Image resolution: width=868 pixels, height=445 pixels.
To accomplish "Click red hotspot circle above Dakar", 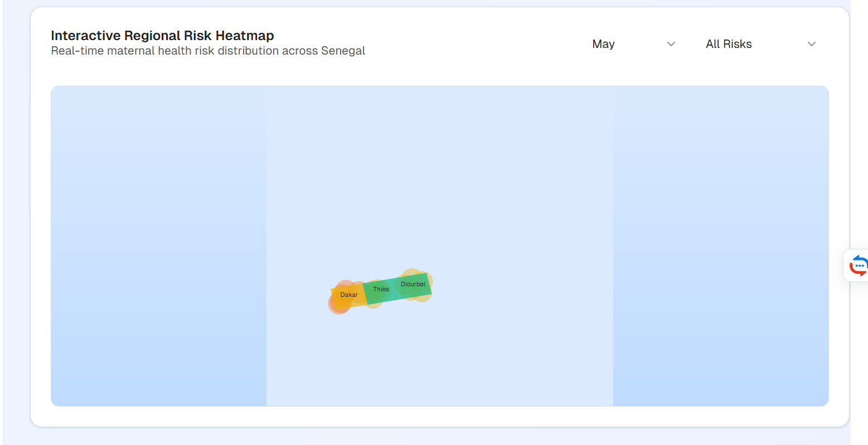I will (x=346, y=286).
